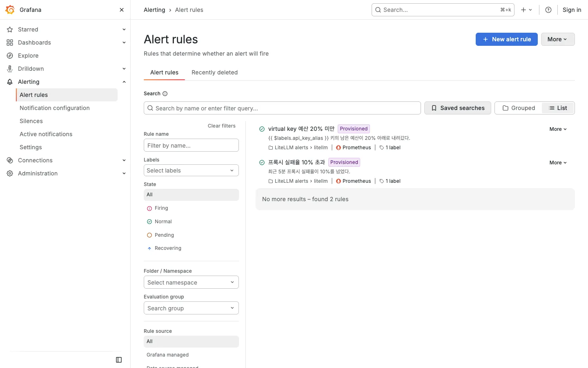Expand the Starred section chevron

pyautogui.click(x=124, y=29)
